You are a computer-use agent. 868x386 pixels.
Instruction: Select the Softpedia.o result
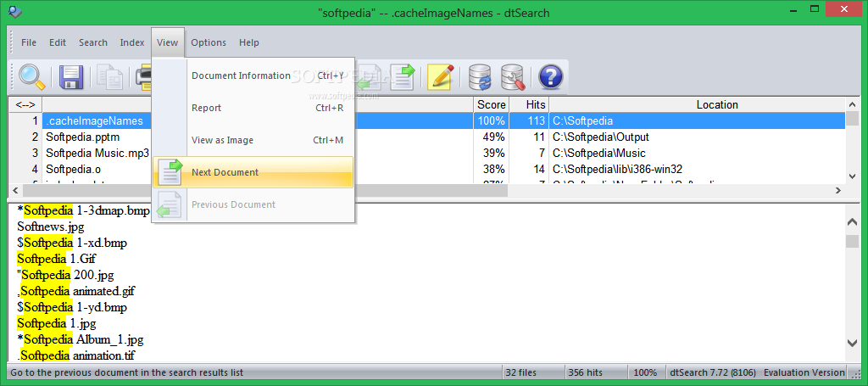click(73, 169)
